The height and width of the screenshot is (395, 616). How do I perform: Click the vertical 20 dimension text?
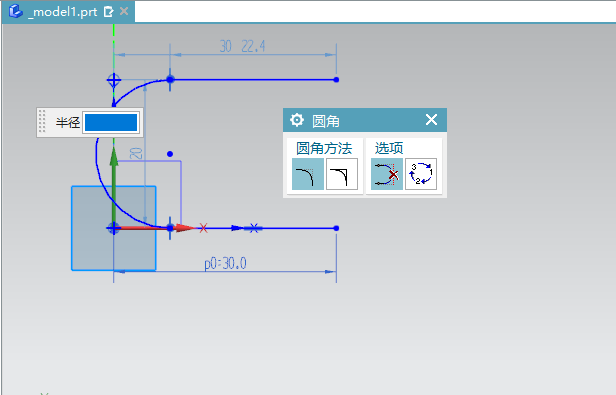point(136,153)
